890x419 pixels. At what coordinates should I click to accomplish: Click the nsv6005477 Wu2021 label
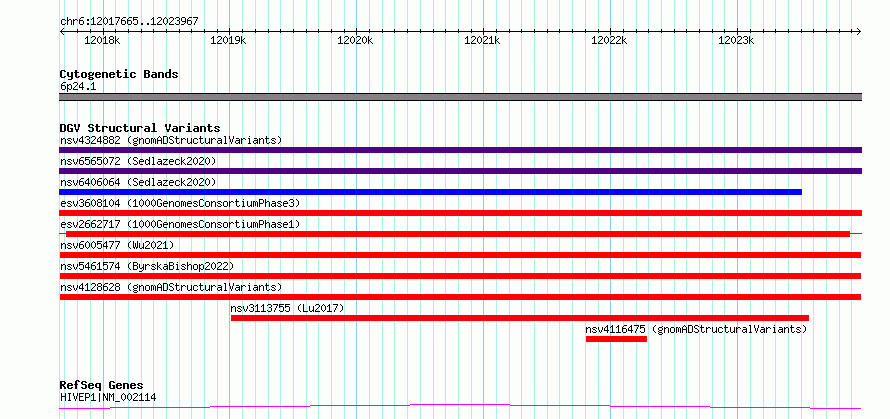point(117,245)
